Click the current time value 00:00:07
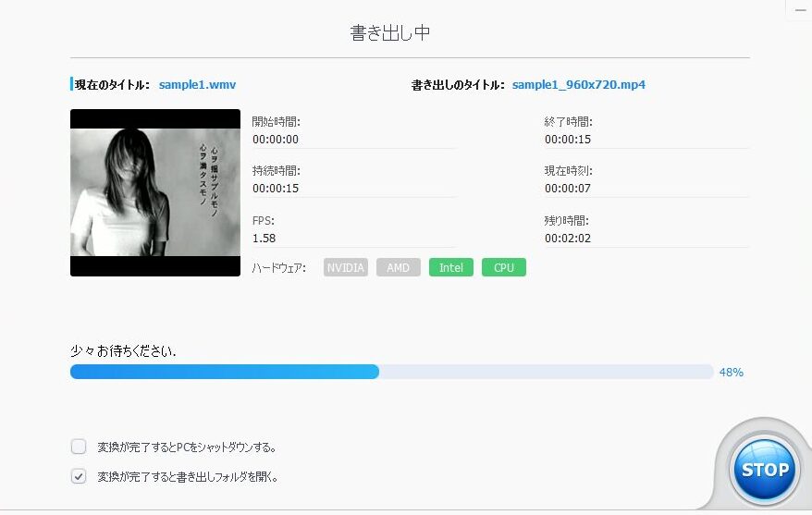The height and width of the screenshot is (515, 812). (x=568, y=188)
